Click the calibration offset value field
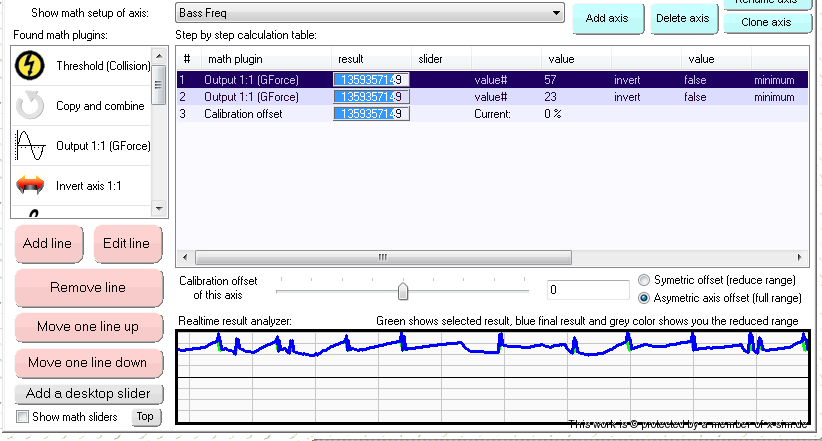Screen dimensions: 822x441 point(587,290)
